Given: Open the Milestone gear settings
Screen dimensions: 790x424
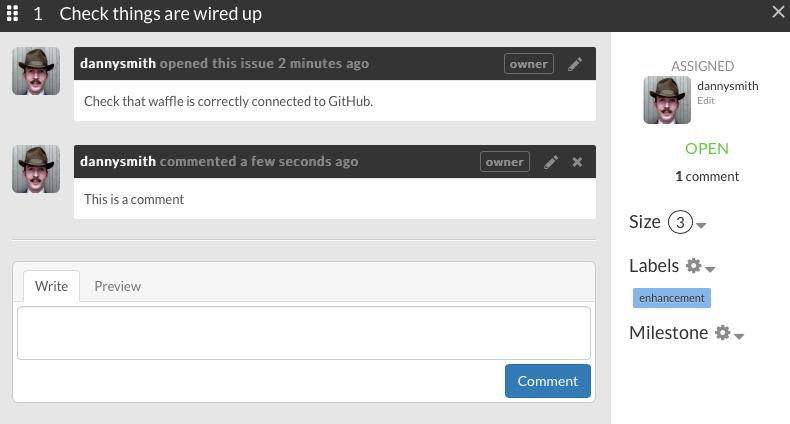Looking at the screenshot, I should click(723, 333).
